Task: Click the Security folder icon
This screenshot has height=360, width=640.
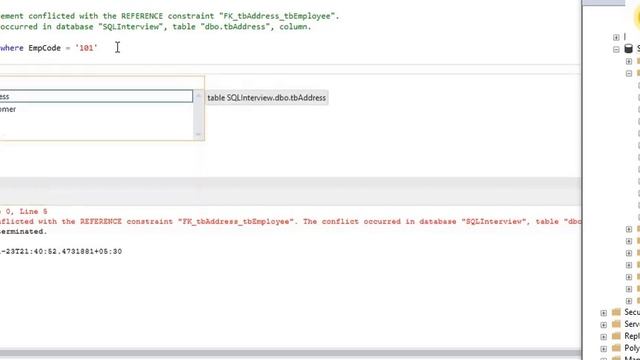Action: click(616, 312)
